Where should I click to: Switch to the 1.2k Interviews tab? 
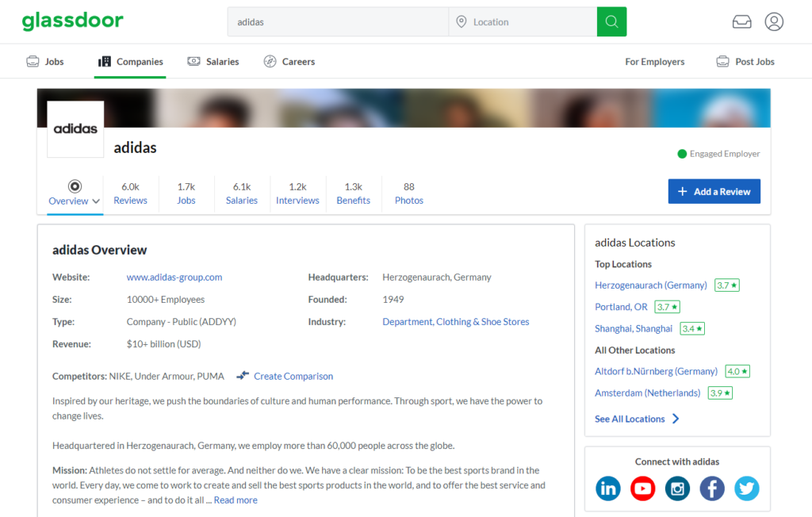tap(298, 193)
